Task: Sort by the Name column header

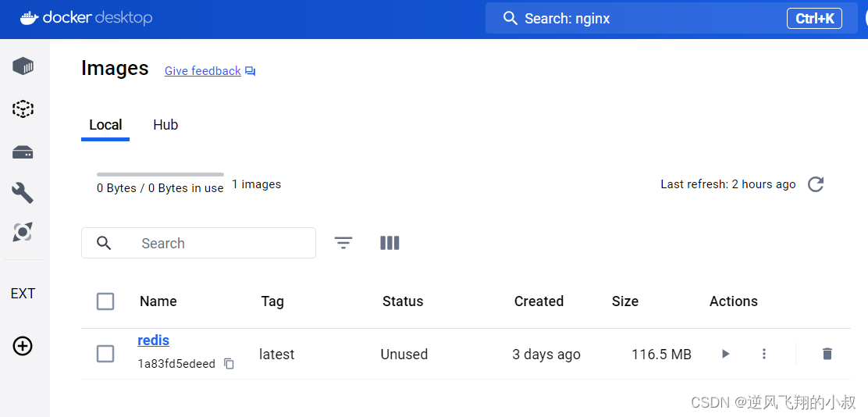Action: click(x=158, y=301)
